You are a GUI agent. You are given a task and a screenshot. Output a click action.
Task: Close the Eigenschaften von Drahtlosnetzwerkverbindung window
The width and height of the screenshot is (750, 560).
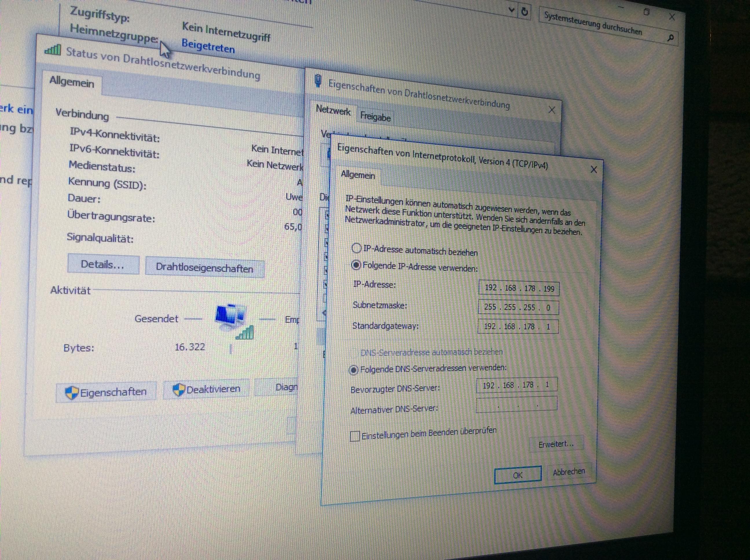pos(552,110)
